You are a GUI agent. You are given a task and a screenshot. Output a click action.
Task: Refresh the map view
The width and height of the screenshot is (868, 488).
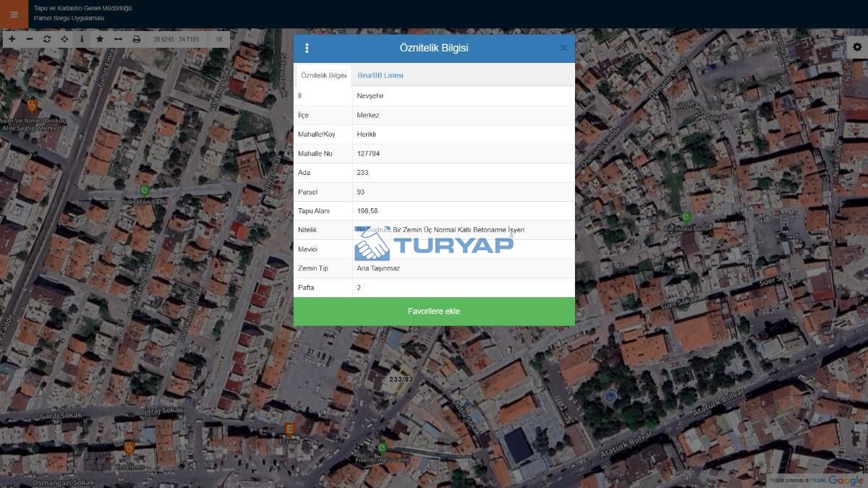click(x=47, y=39)
